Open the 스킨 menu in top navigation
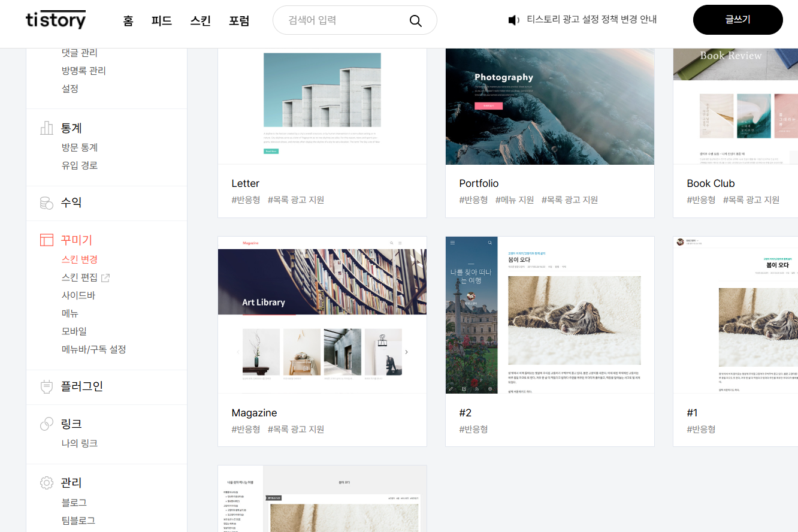This screenshot has width=798, height=532. pos(201,21)
